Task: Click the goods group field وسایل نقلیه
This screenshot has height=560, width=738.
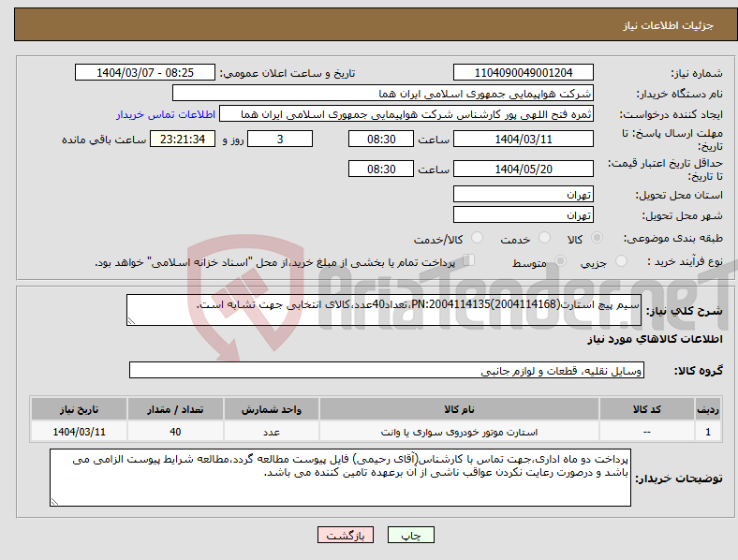Action: (x=387, y=370)
